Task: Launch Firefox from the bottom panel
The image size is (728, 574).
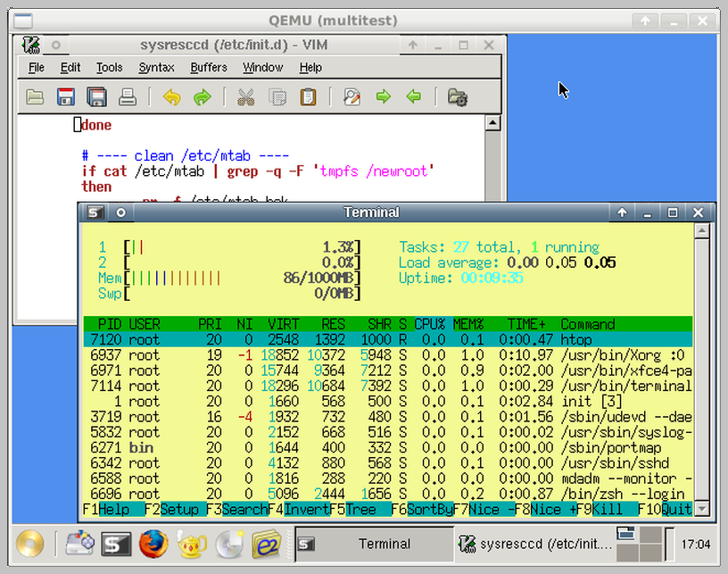Action: point(153,544)
